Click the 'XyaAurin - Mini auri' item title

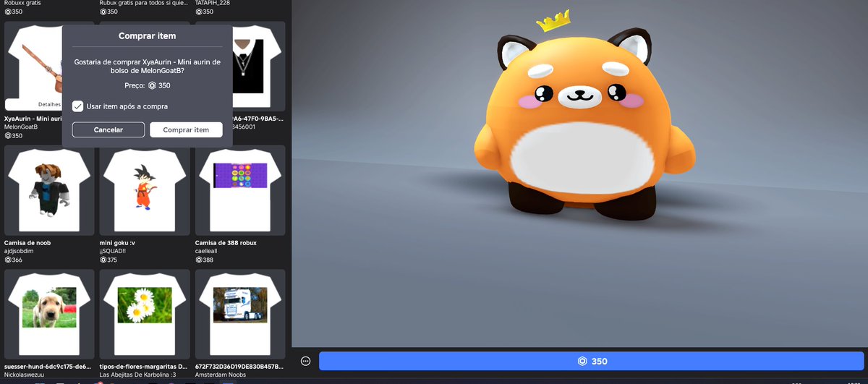coord(33,118)
